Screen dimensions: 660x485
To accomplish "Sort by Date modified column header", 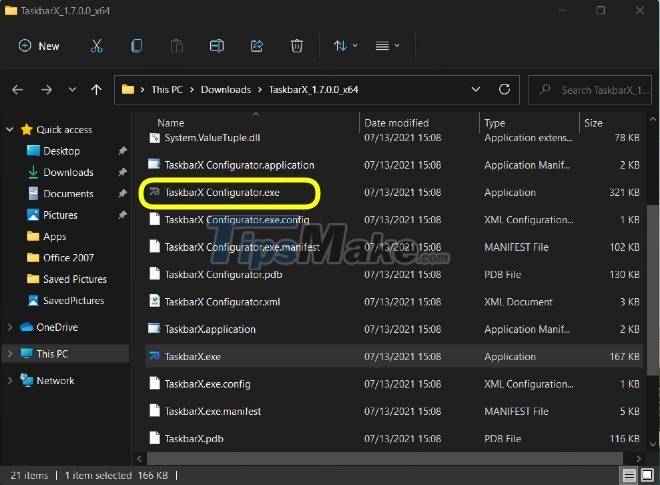I will tap(396, 123).
